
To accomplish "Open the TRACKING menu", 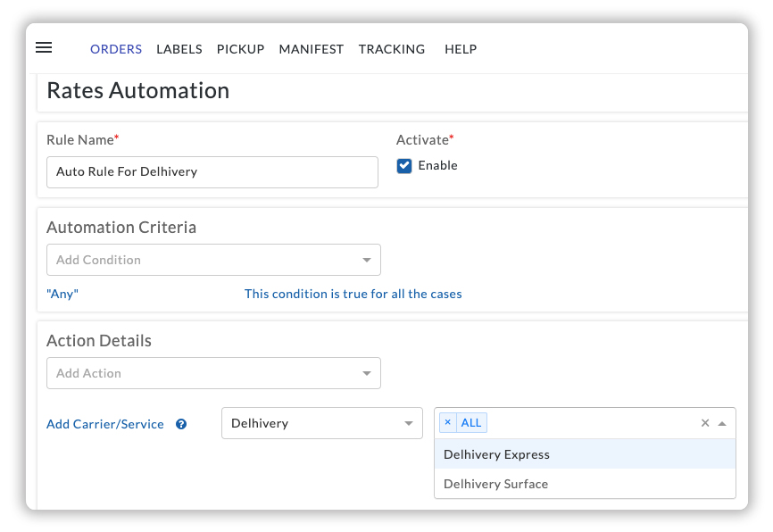I will 392,49.
